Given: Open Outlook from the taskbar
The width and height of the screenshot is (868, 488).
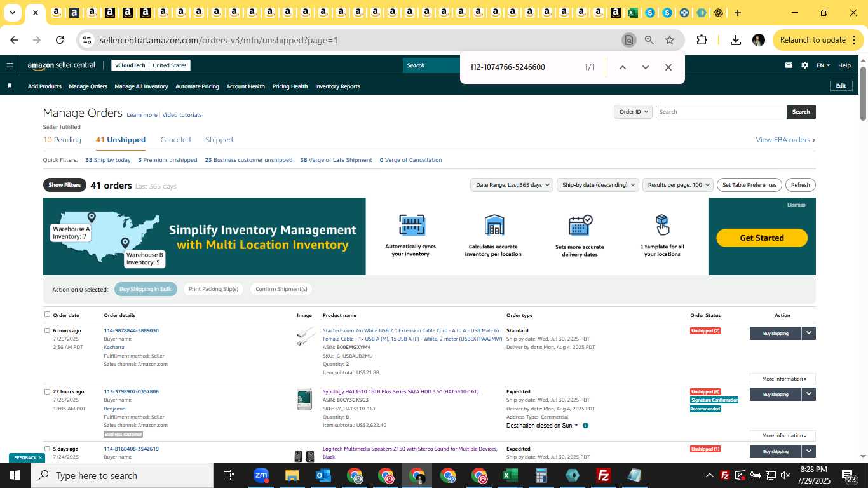Looking at the screenshot, I should click(323, 475).
